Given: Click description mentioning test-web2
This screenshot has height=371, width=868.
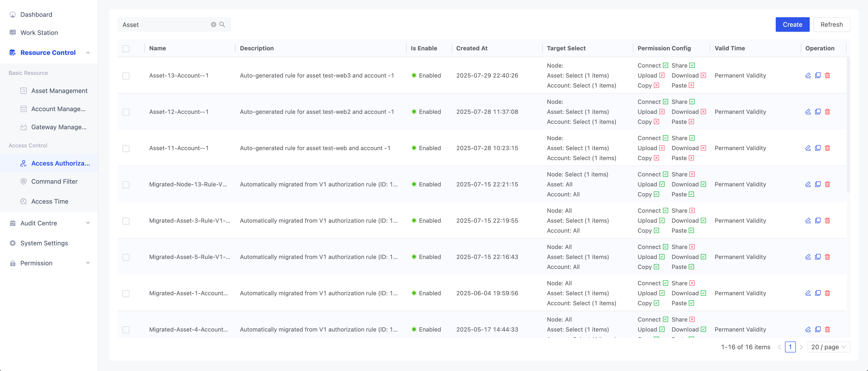Looking at the screenshot, I should pos(317,112).
